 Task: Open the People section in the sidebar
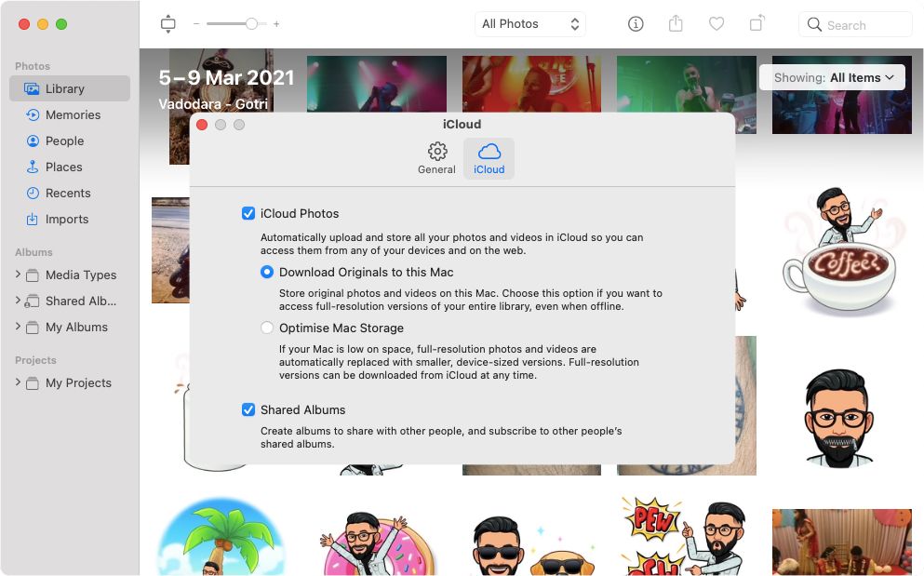(x=63, y=141)
